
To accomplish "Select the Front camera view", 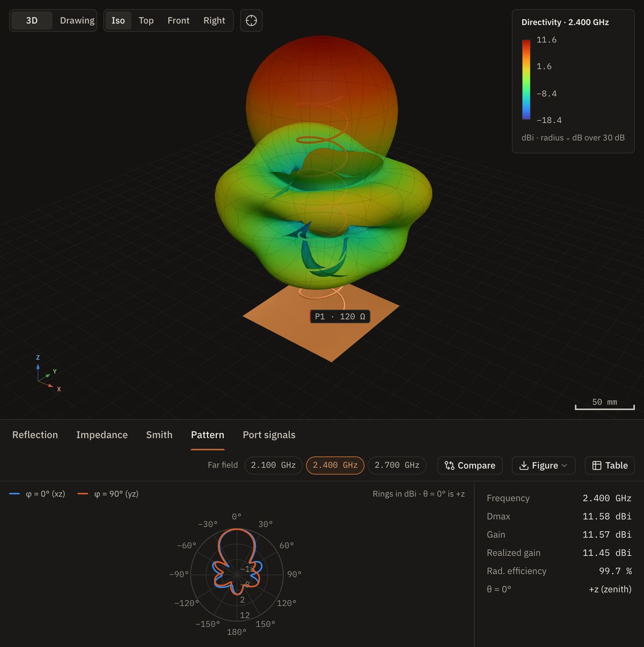I will coord(178,20).
